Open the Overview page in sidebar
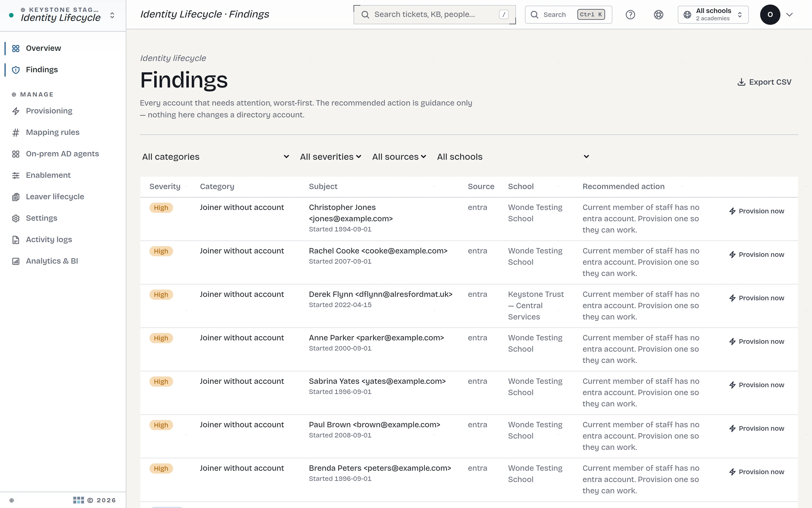The width and height of the screenshot is (812, 508). (x=63, y=48)
